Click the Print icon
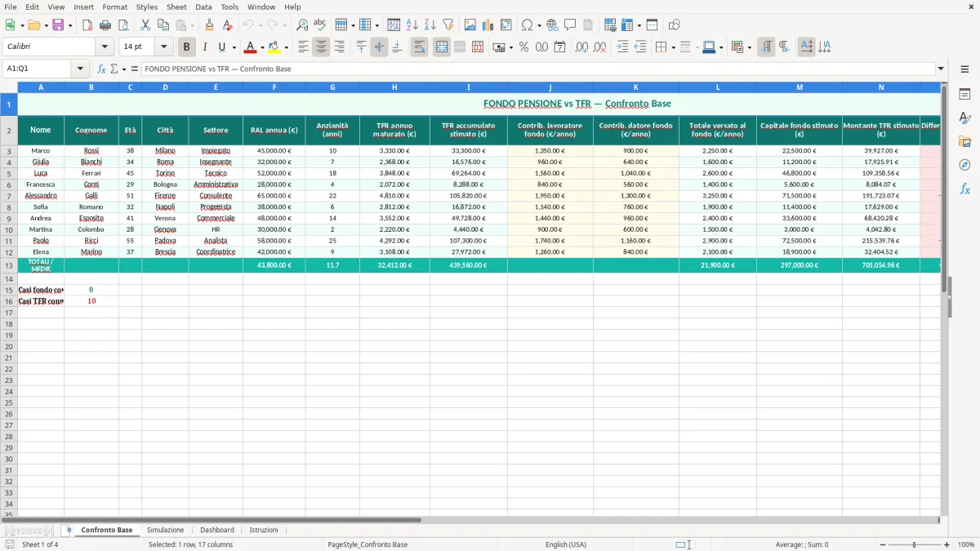Viewport: 980px width, 551px height. tap(105, 25)
